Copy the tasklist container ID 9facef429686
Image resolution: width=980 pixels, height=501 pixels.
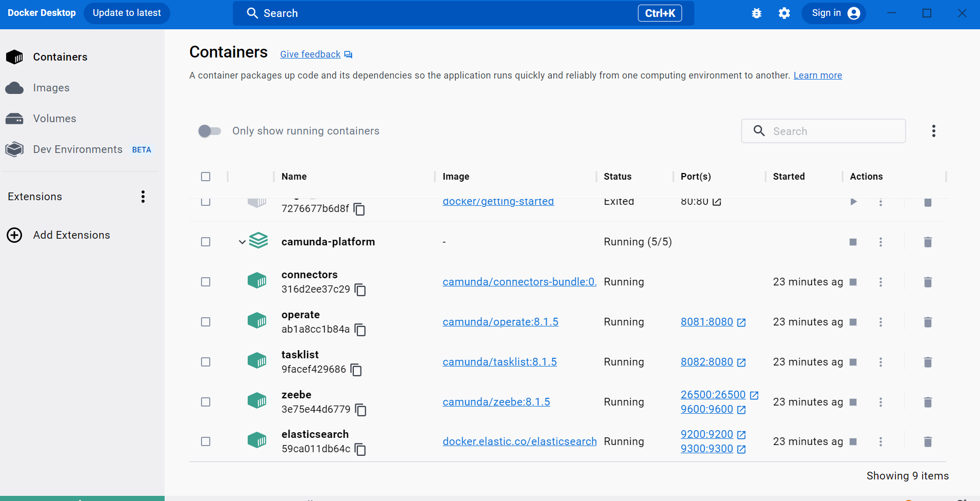click(x=356, y=370)
